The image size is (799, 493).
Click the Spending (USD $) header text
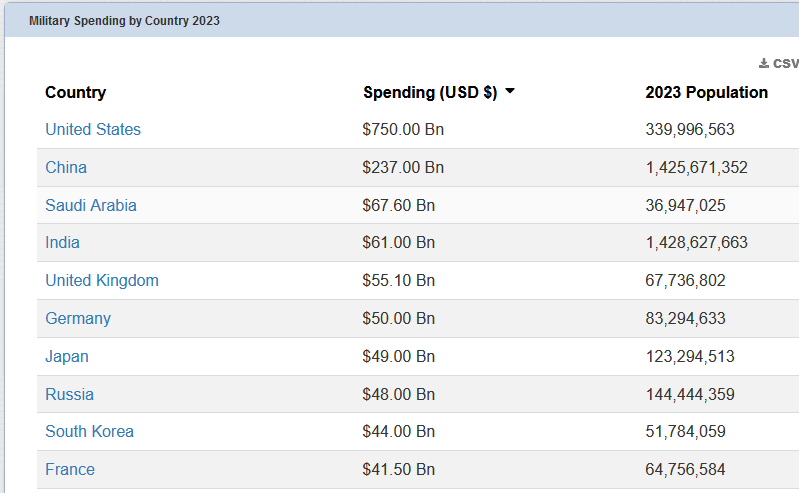coord(430,93)
